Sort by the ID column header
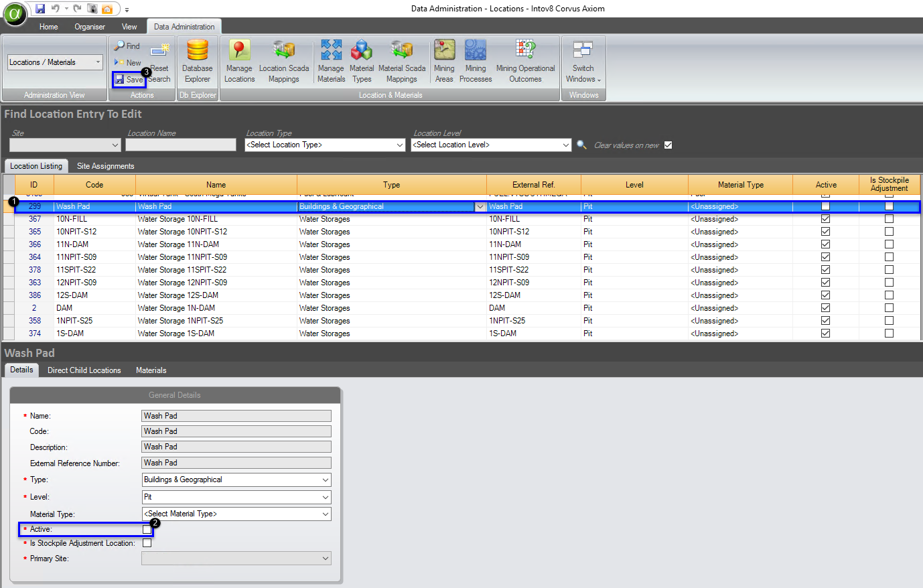The width and height of the screenshot is (923, 588). point(33,185)
